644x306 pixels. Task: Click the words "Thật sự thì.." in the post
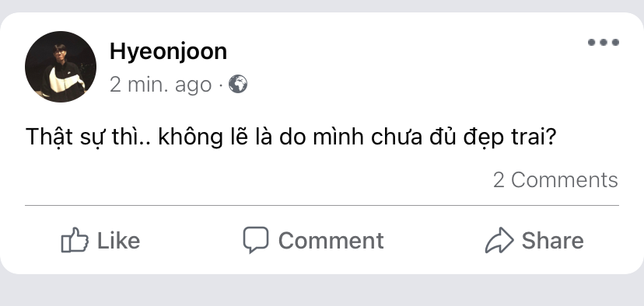tap(89, 137)
